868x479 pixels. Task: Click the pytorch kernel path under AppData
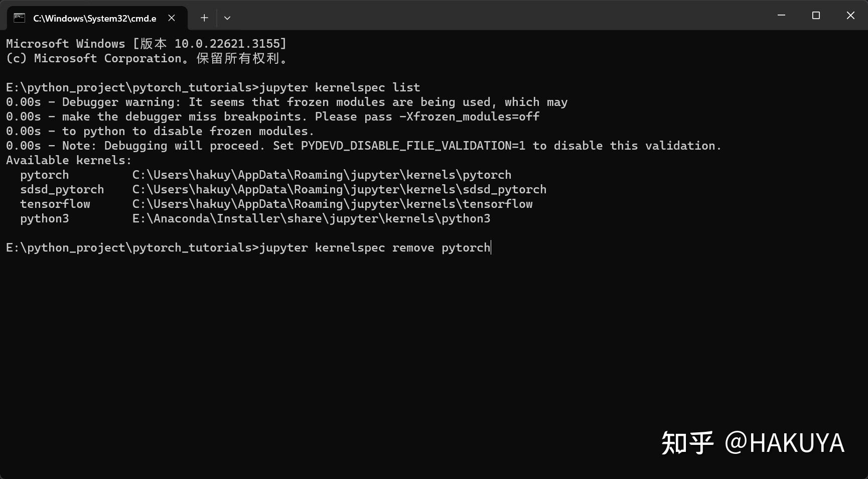[x=322, y=175]
